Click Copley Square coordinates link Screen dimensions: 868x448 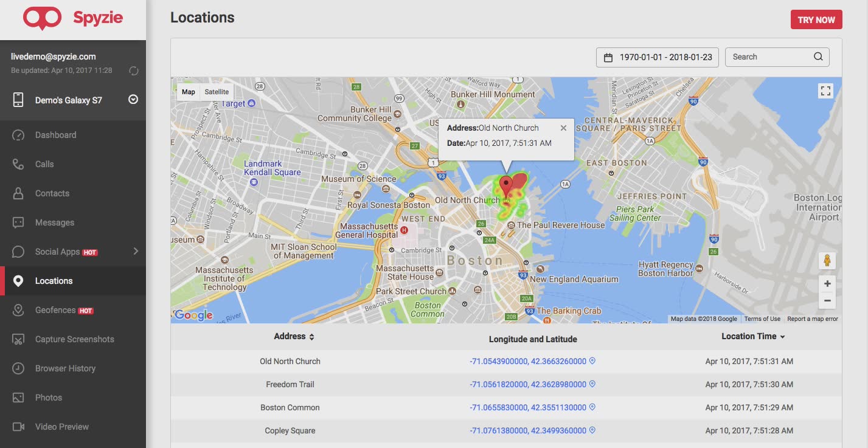pyautogui.click(x=528, y=430)
